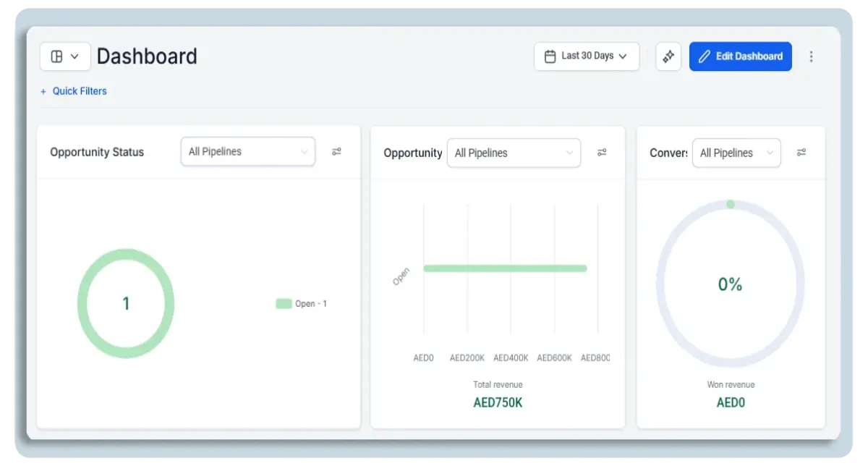The image size is (868, 466).
Task: Click the pencil icon inside Edit Dashboard button
Action: pos(705,56)
